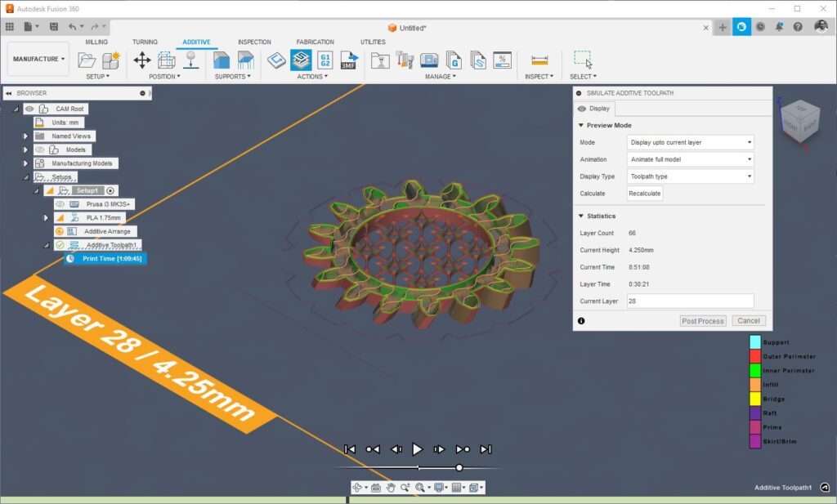Screen dimensions: 837x504
Task: Activate Setup1 radio button
Action: click(x=111, y=190)
